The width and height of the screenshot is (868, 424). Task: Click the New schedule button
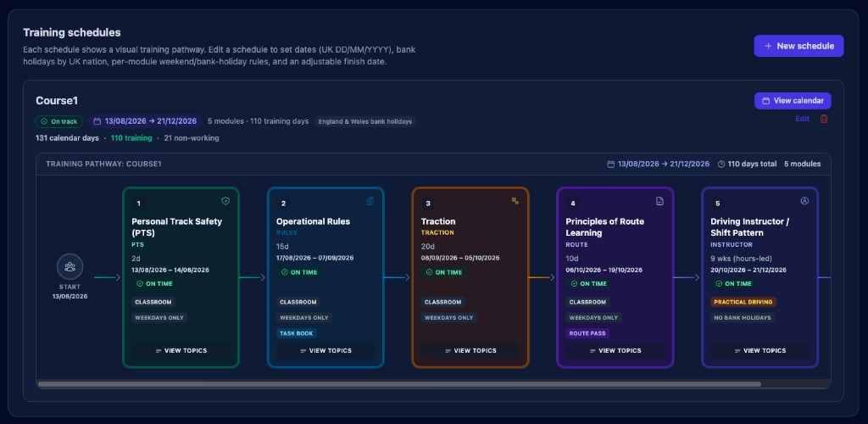[x=798, y=46]
